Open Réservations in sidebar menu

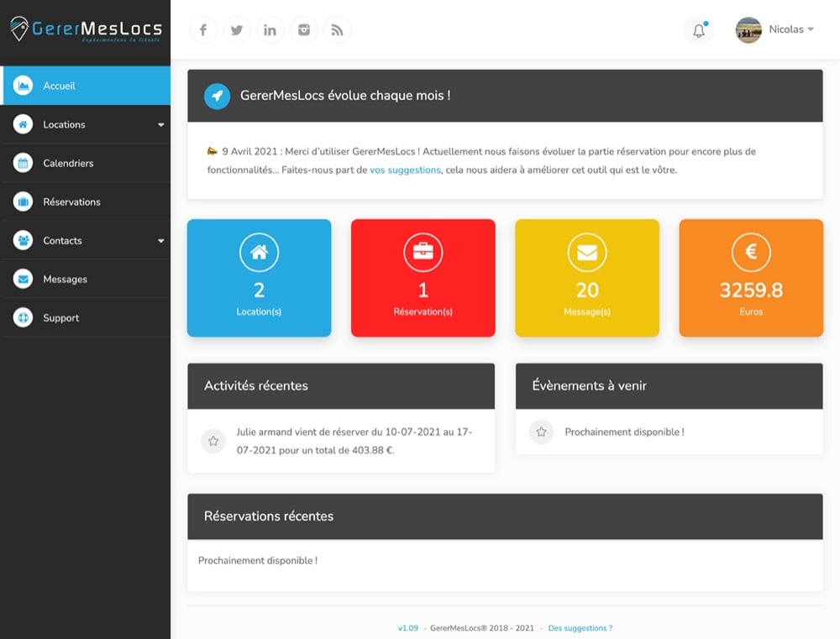71,202
